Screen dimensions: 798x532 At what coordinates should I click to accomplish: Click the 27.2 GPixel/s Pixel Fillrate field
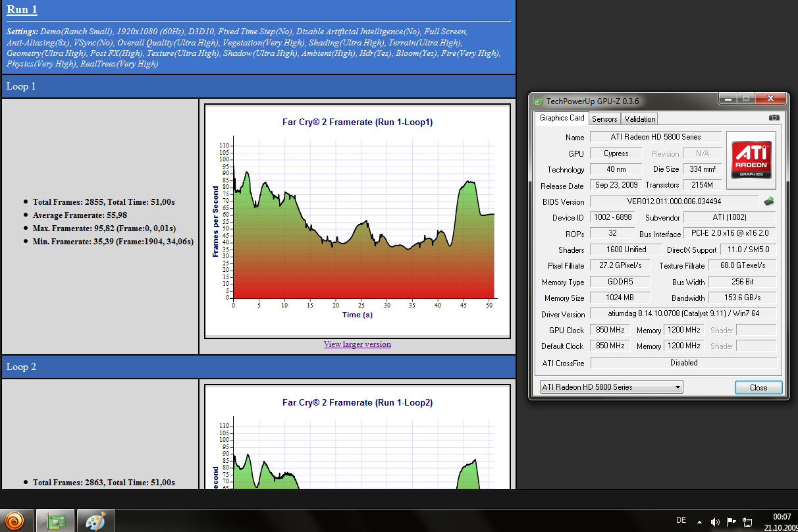tap(620, 265)
